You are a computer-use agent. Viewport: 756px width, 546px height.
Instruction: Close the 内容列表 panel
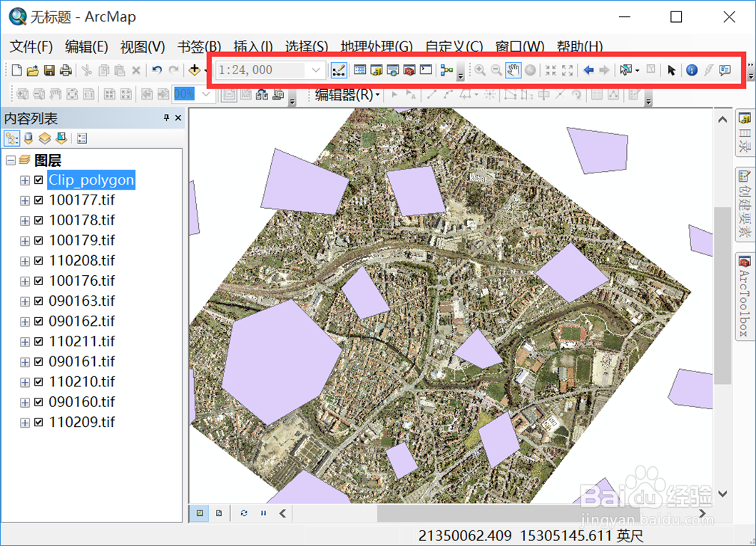(x=178, y=118)
